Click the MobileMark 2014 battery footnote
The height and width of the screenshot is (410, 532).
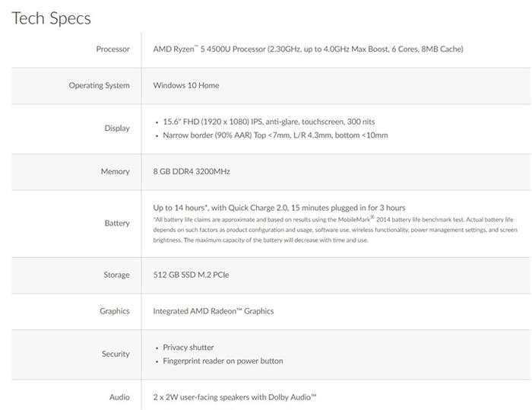(x=335, y=230)
